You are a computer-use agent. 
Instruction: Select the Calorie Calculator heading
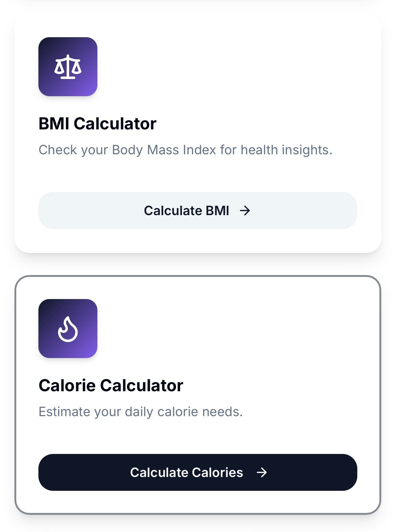tap(111, 384)
